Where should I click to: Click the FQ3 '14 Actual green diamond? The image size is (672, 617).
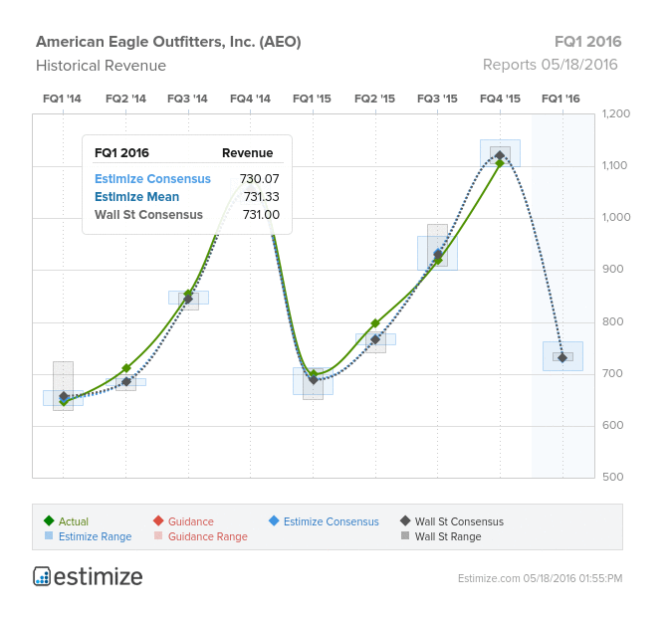(188, 294)
